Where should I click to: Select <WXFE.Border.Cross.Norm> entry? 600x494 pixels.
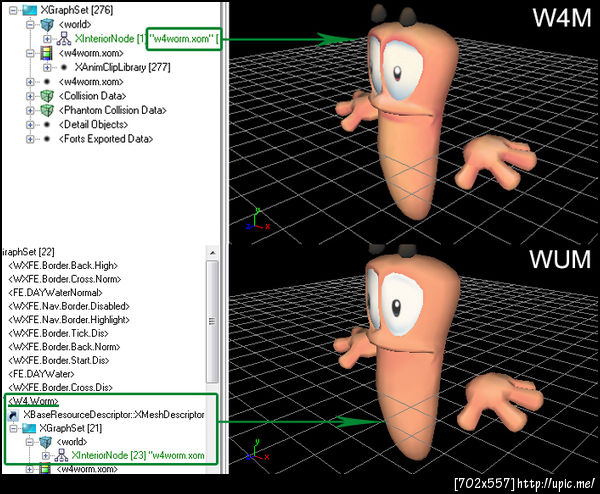(64, 279)
